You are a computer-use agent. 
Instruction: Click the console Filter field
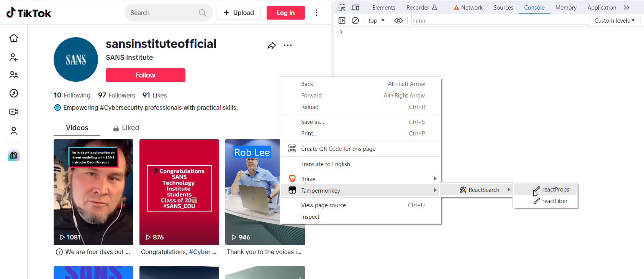[500, 21]
